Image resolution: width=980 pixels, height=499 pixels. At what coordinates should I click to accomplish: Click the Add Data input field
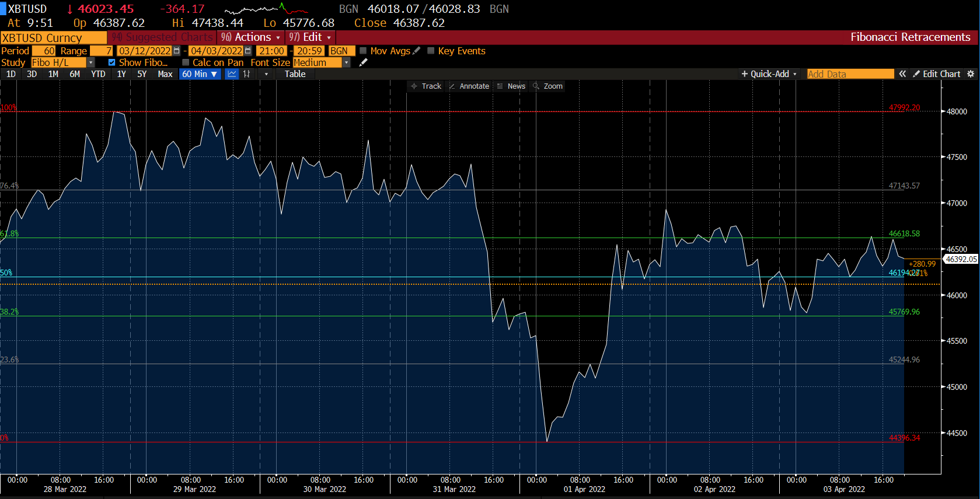850,74
